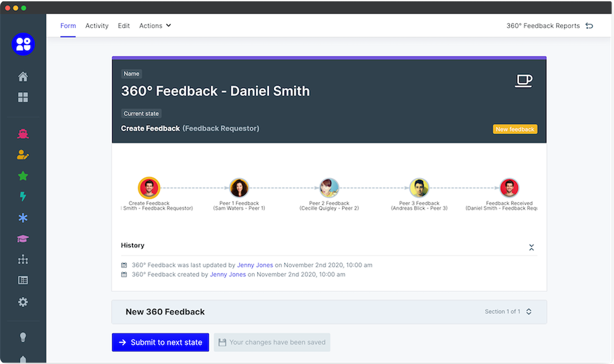
Task: Expand the Section 1 of 1 selector
Action: click(529, 312)
